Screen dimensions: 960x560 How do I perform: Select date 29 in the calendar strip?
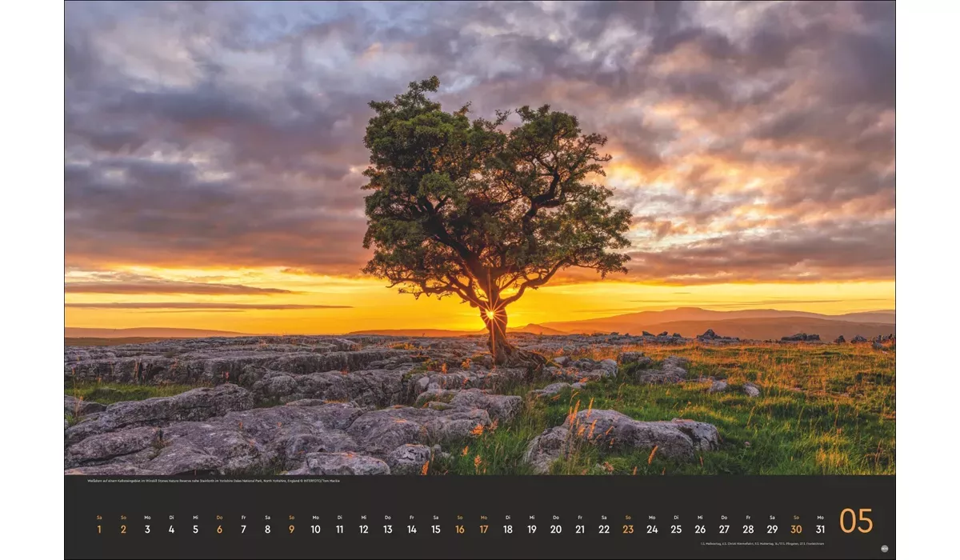772,529
